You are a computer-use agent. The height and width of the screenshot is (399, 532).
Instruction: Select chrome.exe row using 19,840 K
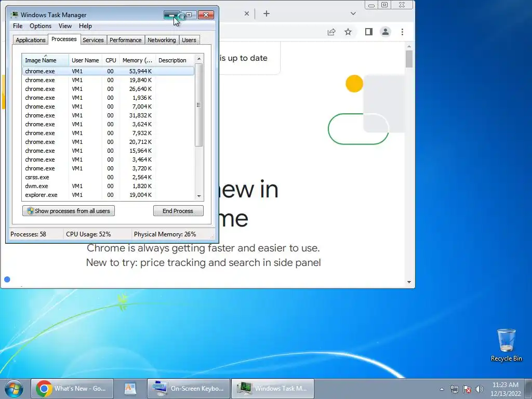tap(108, 80)
